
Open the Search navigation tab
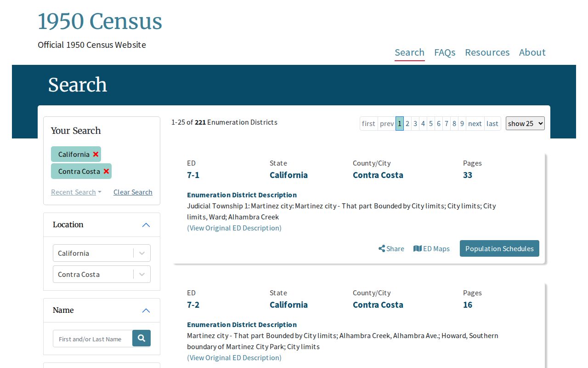tap(410, 52)
